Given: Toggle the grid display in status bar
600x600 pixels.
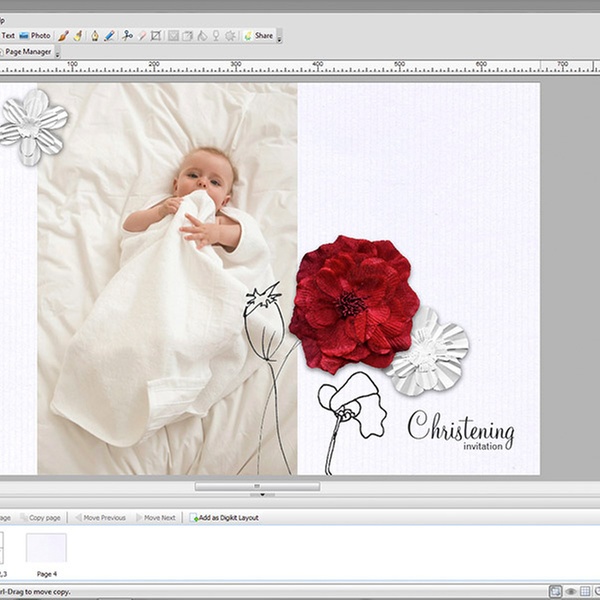Looking at the screenshot, I should tap(586, 591).
